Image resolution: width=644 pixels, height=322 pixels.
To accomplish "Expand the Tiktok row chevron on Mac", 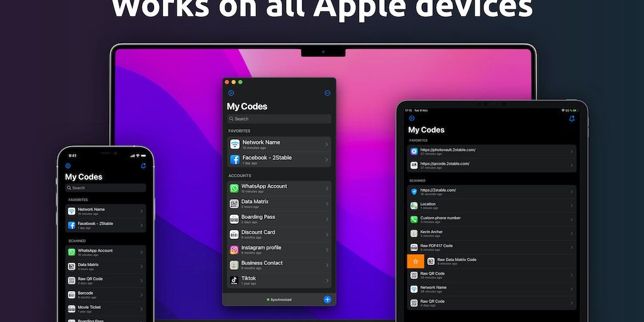I will pos(327,280).
